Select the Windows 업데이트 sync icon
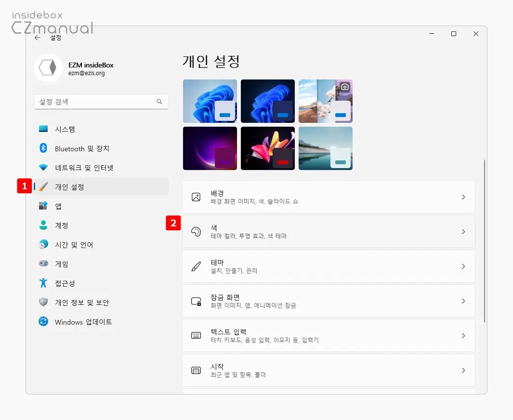The image size is (513, 420). (x=43, y=322)
